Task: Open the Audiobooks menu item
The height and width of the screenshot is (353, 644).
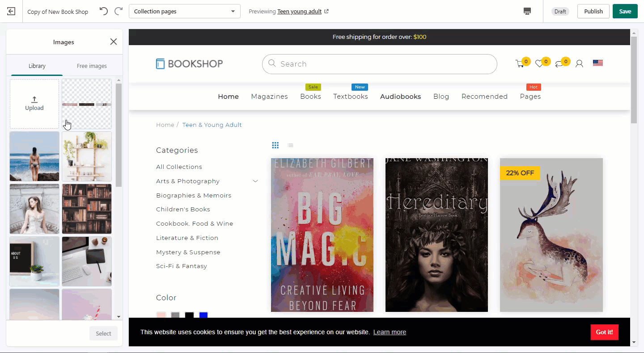Action: point(401,97)
